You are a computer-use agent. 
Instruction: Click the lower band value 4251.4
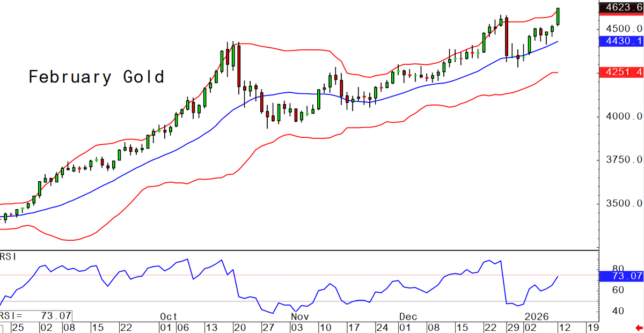[621, 72]
